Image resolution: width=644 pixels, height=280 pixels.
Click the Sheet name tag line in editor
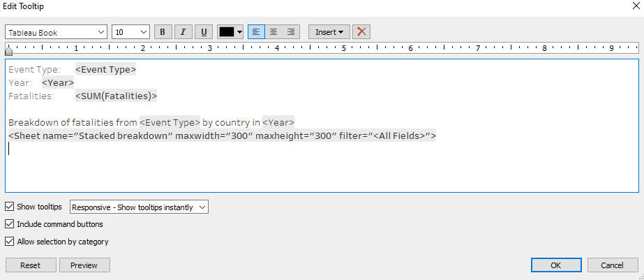(222, 135)
